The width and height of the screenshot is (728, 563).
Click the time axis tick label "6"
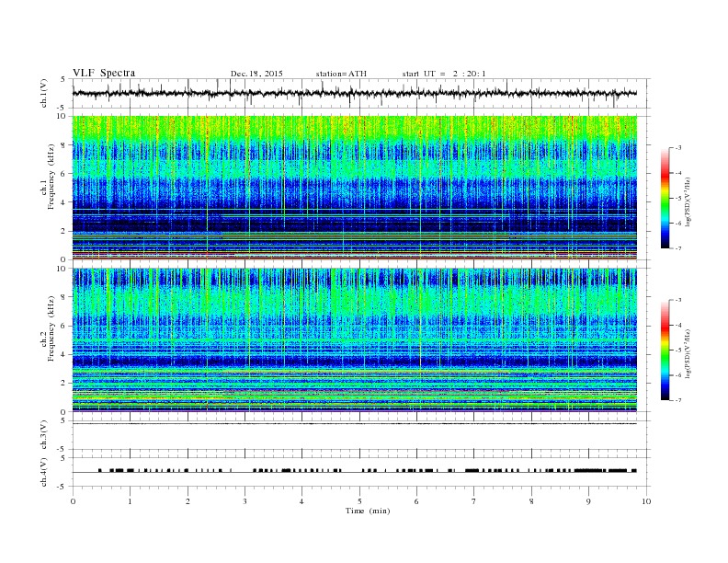[x=416, y=501]
